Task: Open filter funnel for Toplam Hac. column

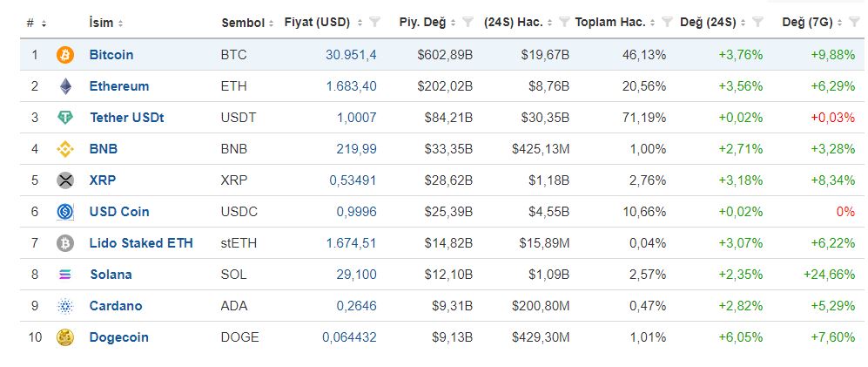Action: point(667,22)
